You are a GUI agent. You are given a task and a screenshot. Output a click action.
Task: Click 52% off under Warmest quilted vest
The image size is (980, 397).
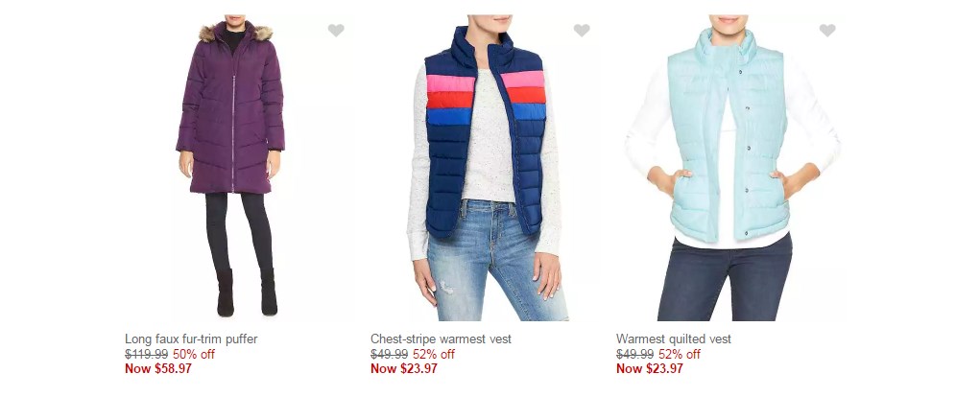[x=680, y=355]
